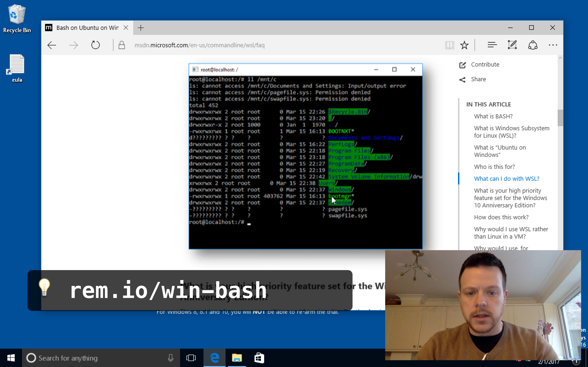588x367 pixels.
Task: Select the Bash on Ubuntu tab
Action: (x=87, y=28)
